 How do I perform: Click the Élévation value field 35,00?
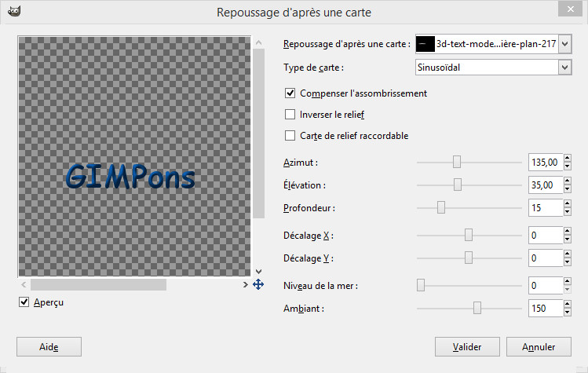click(x=546, y=185)
